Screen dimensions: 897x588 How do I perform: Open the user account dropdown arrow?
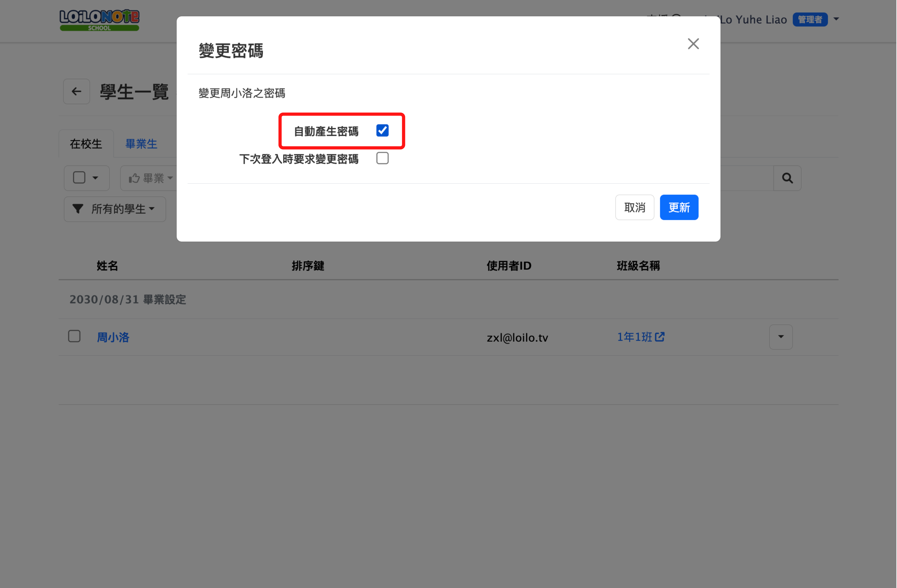[836, 19]
